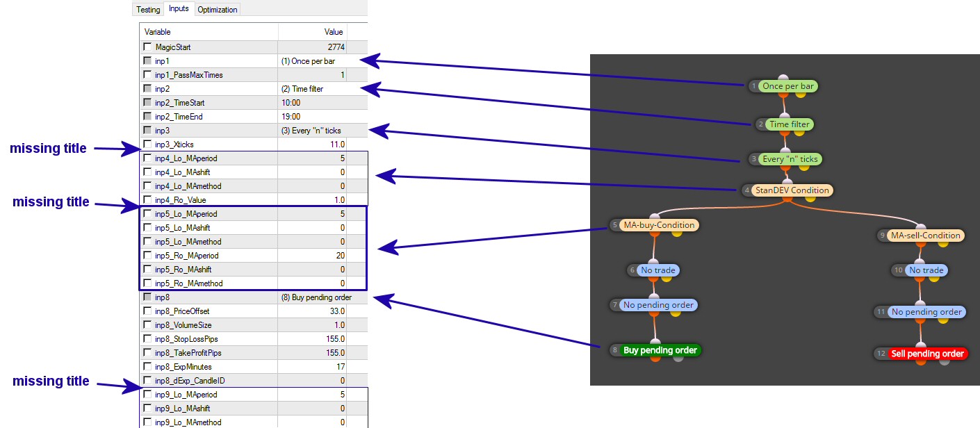Viewport: 980px width, 428px height.
Task: Click the Value column header
Action: coord(313,32)
